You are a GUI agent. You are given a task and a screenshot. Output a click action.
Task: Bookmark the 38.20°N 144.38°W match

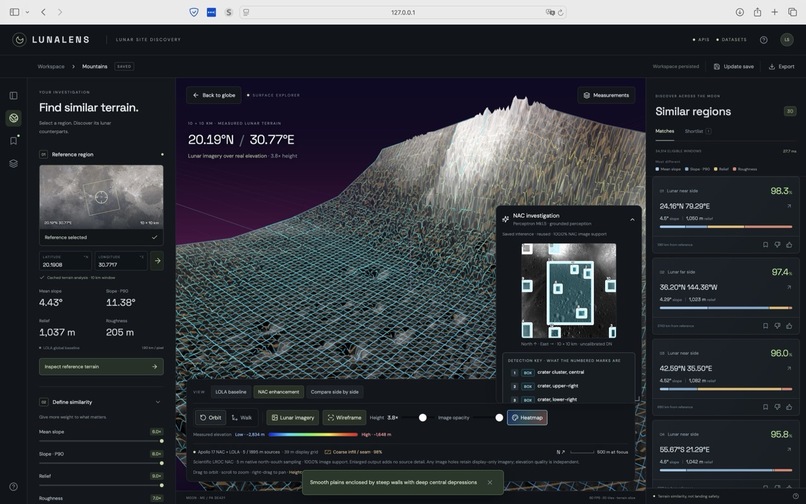coord(765,326)
